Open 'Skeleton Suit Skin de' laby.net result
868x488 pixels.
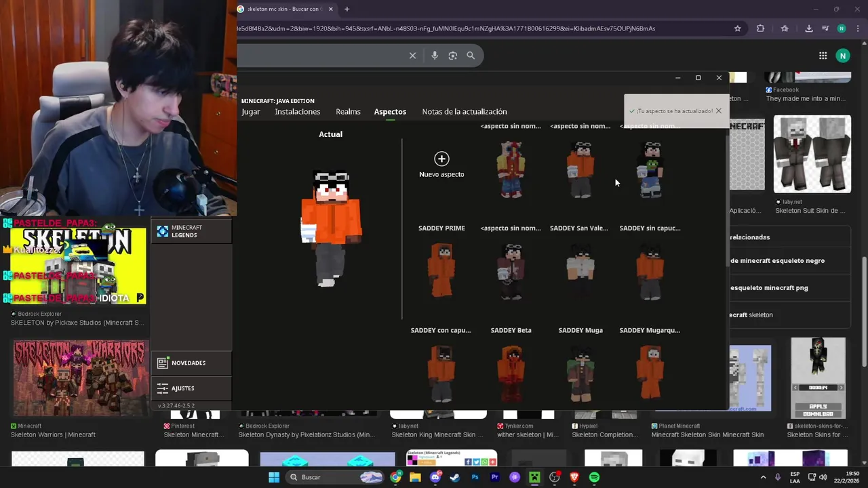[x=810, y=211]
